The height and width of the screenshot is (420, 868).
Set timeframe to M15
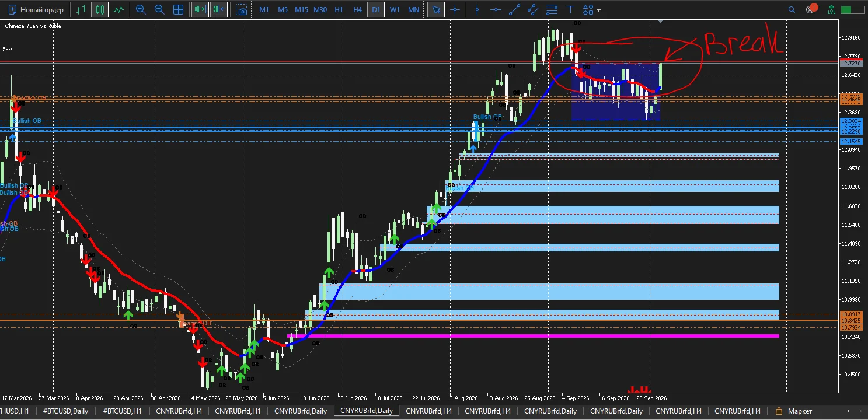[301, 10]
